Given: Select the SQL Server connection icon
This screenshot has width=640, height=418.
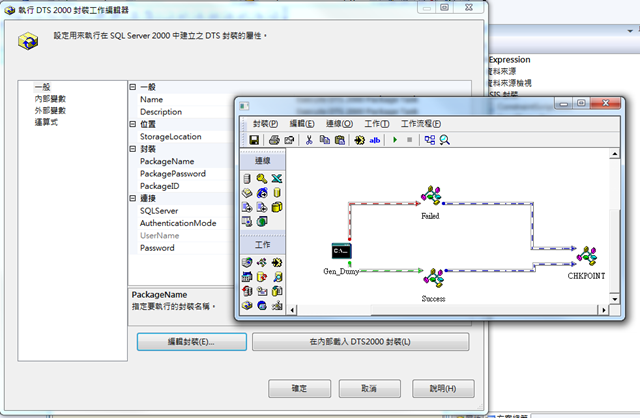Looking at the screenshot, I should pos(247,178).
